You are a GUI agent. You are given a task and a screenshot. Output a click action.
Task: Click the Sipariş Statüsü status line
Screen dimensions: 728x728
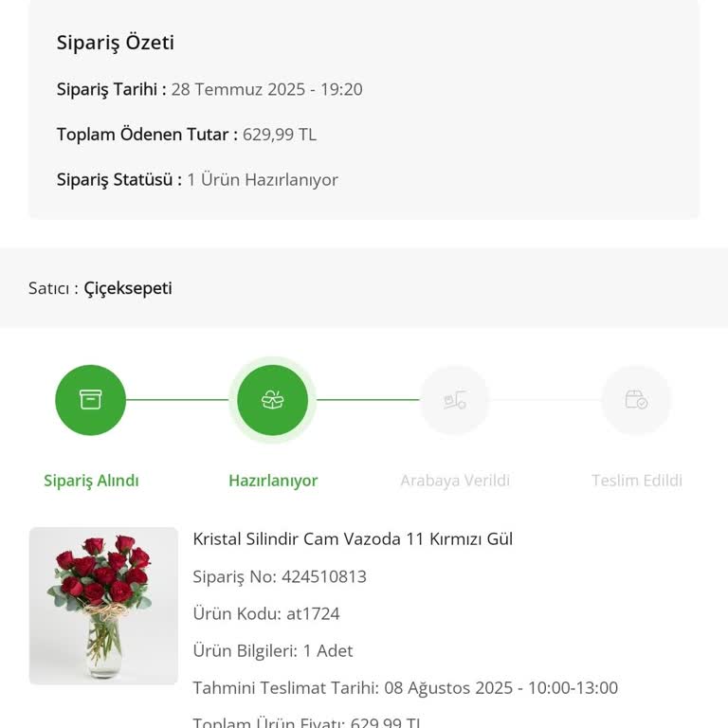tap(197, 180)
